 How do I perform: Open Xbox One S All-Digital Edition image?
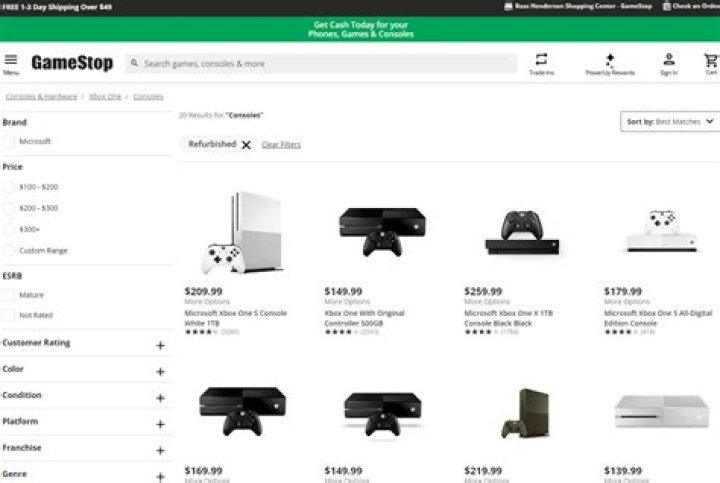click(x=662, y=231)
